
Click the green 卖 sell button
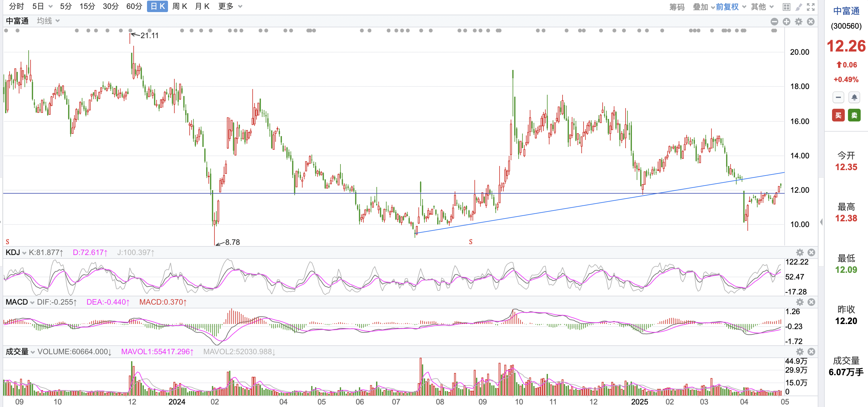(854, 115)
